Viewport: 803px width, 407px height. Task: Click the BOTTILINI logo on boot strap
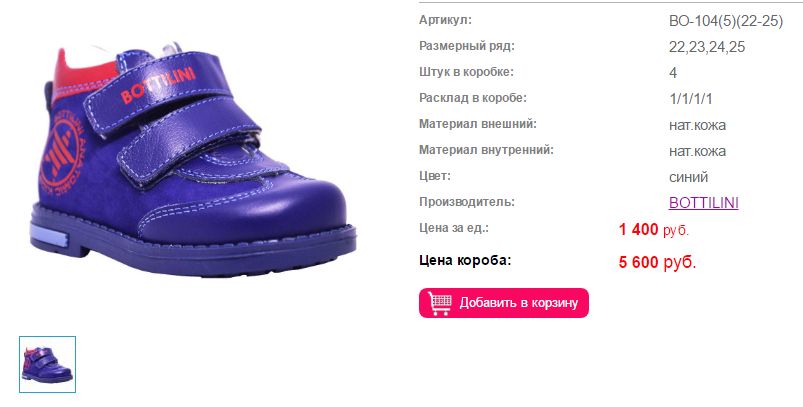(x=158, y=84)
